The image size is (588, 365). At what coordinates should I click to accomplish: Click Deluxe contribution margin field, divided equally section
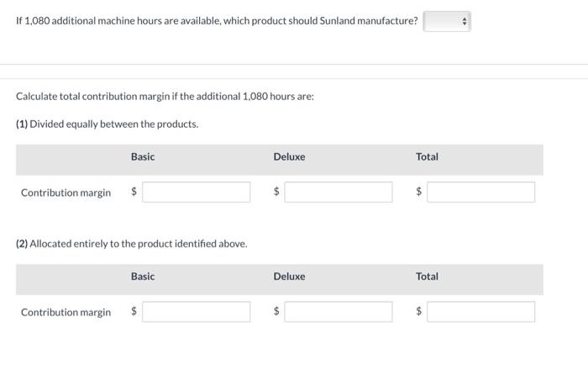pyautogui.click(x=338, y=193)
